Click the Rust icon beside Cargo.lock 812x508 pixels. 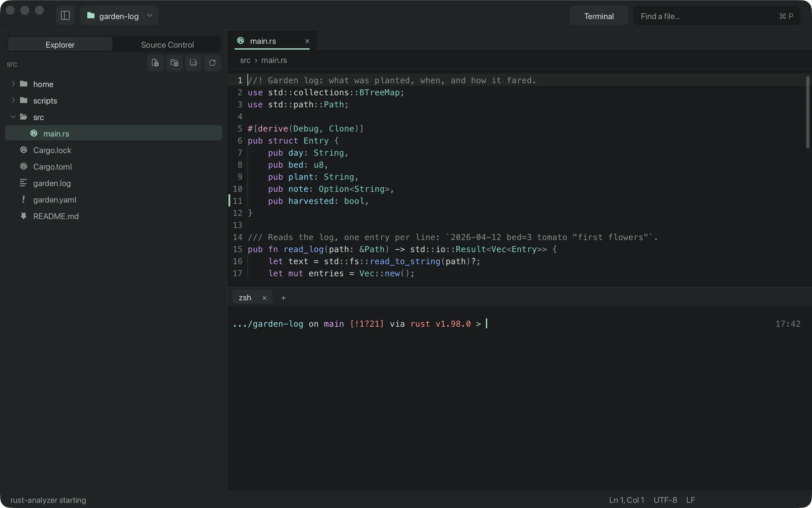pos(24,150)
